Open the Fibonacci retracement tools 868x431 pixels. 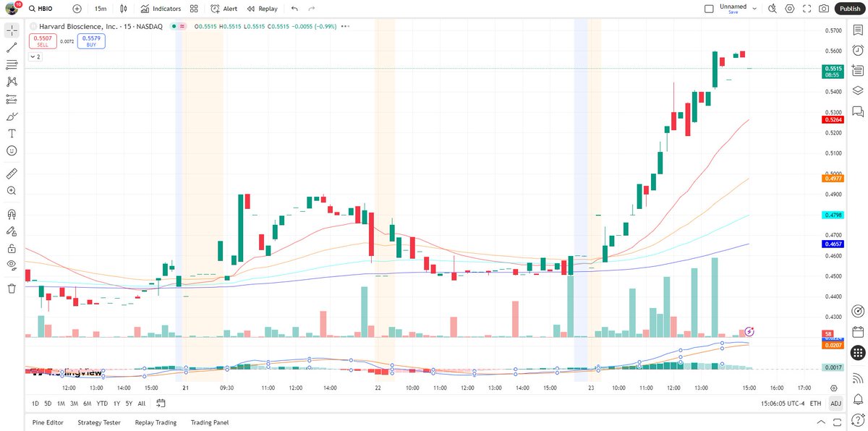pos(12,65)
